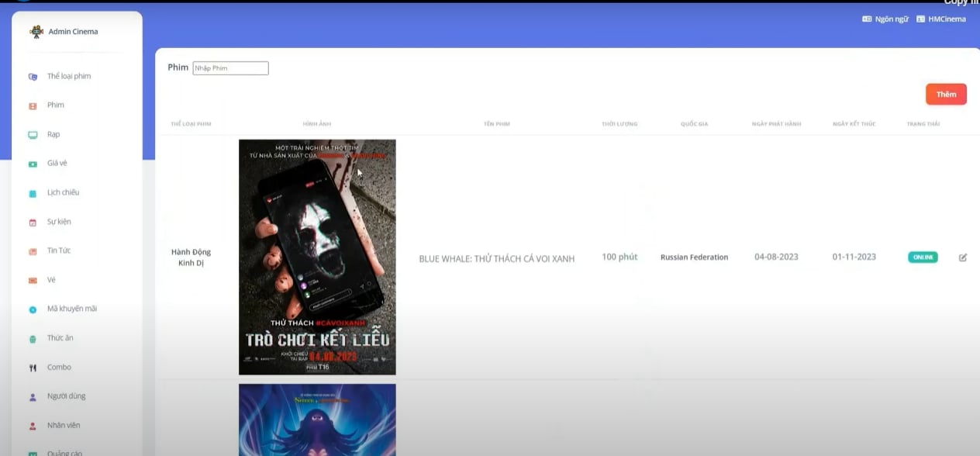Click the Sự kiện calendar icon
Screen dimensions: 980x456
point(33,223)
